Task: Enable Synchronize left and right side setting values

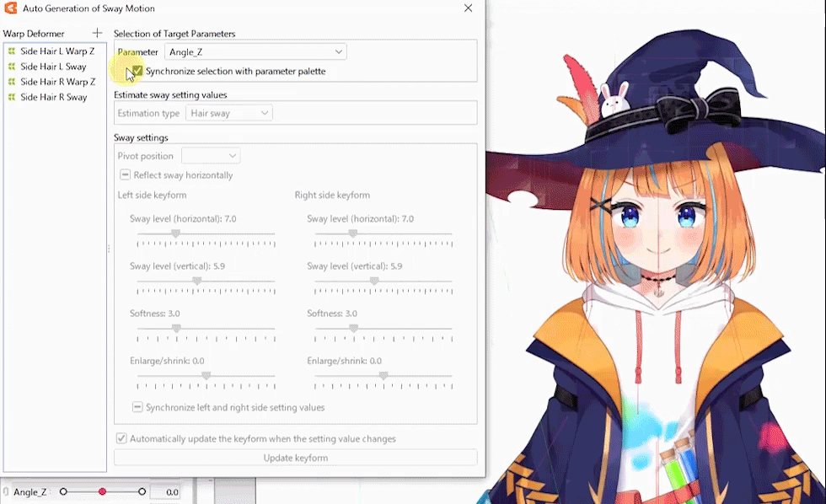Action: click(137, 407)
